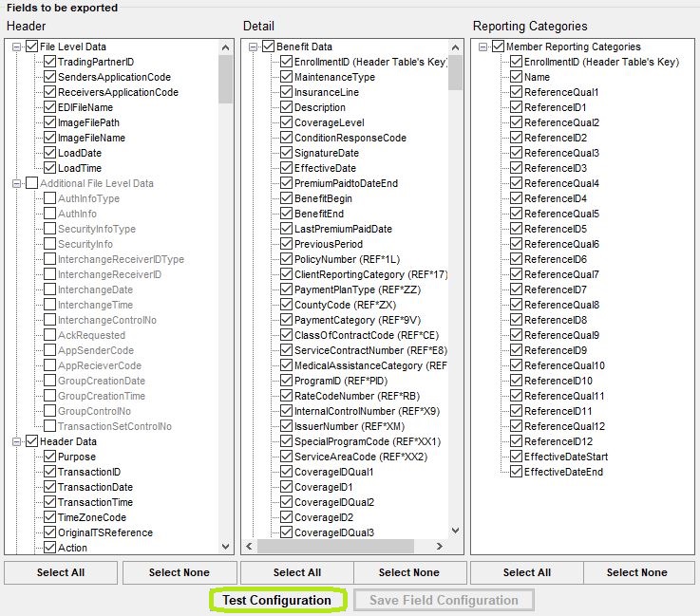
Task: Select the LastPremiumPaidDate tree item label
Action: 343,229
